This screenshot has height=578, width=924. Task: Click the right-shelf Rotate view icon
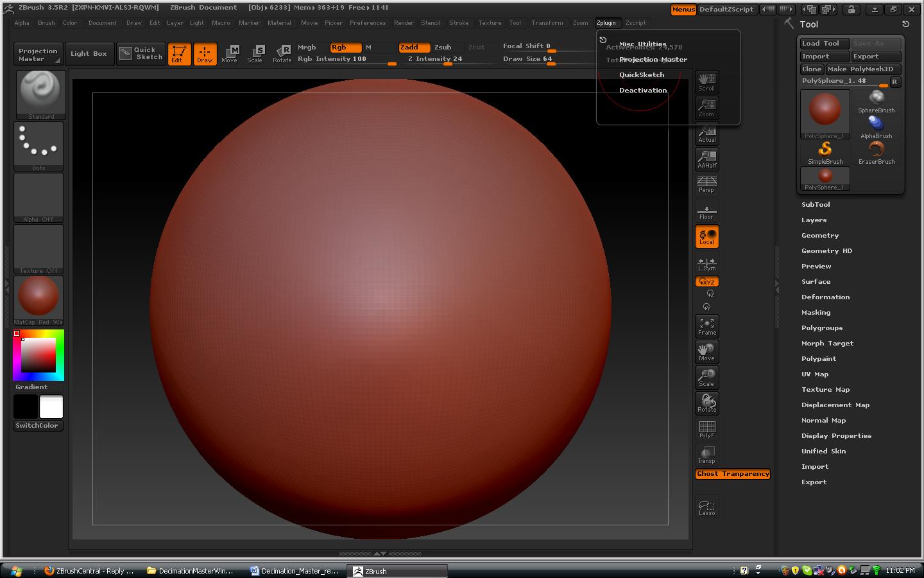click(x=706, y=403)
